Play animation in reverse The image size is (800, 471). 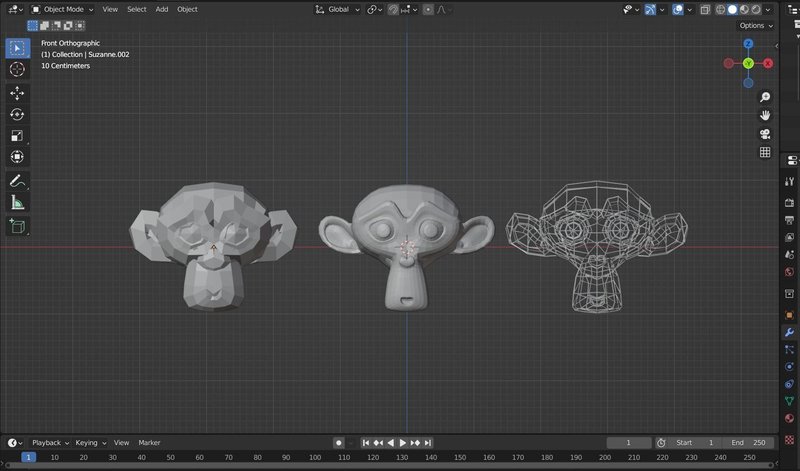(390, 443)
